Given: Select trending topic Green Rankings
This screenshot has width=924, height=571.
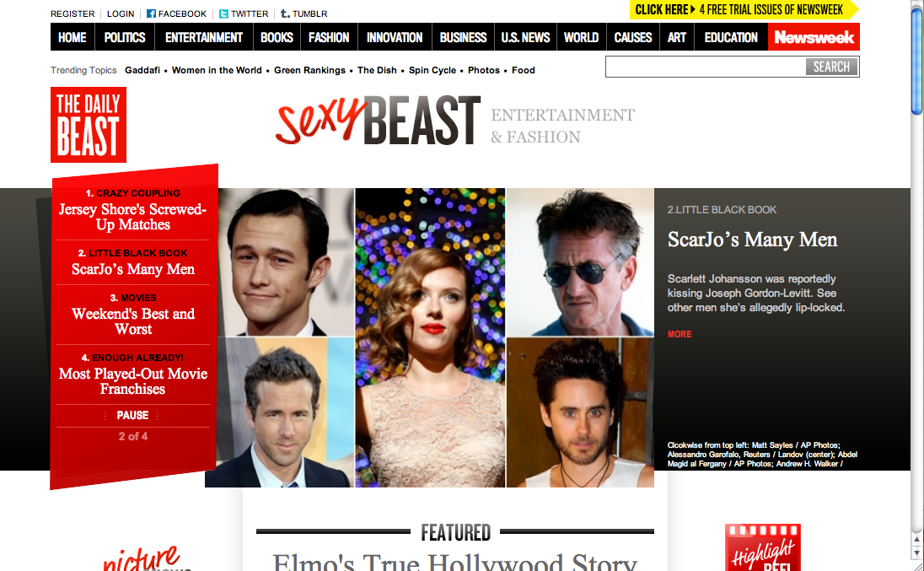Looking at the screenshot, I should pyautogui.click(x=310, y=70).
